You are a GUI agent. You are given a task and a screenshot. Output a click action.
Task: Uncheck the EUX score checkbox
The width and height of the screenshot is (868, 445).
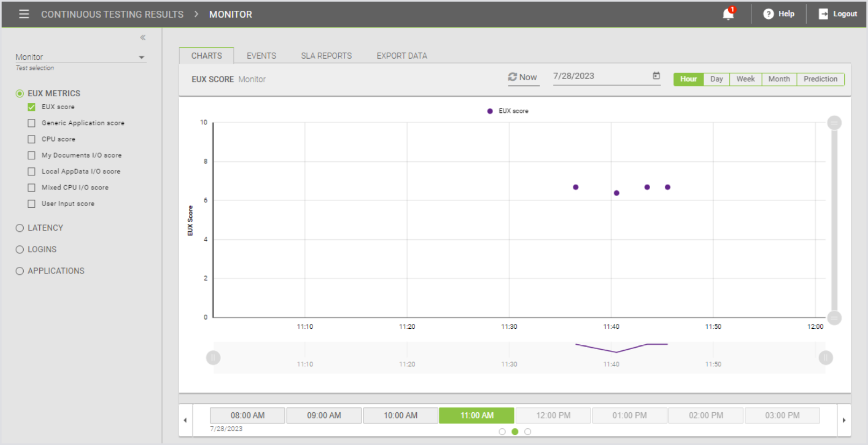tap(32, 107)
